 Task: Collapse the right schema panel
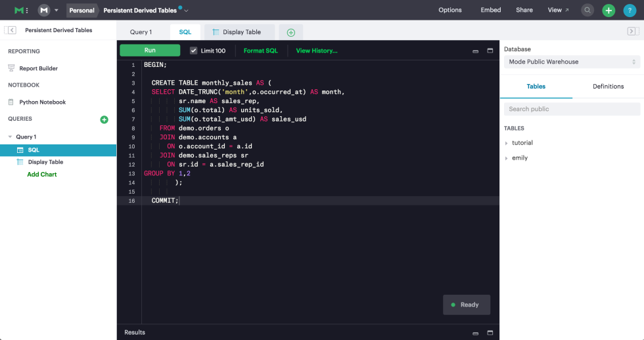[633, 31]
